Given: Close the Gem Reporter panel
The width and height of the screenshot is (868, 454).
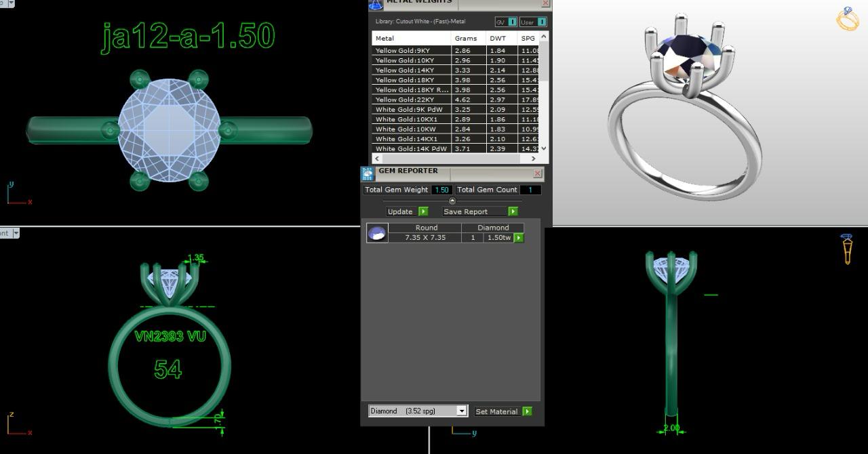Looking at the screenshot, I should pyautogui.click(x=538, y=173).
